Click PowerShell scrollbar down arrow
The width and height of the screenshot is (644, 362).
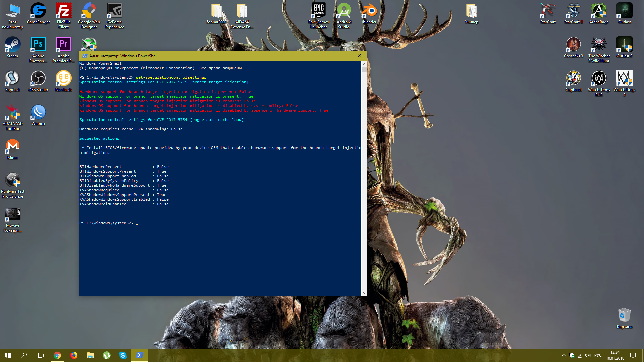pos(364,293)
